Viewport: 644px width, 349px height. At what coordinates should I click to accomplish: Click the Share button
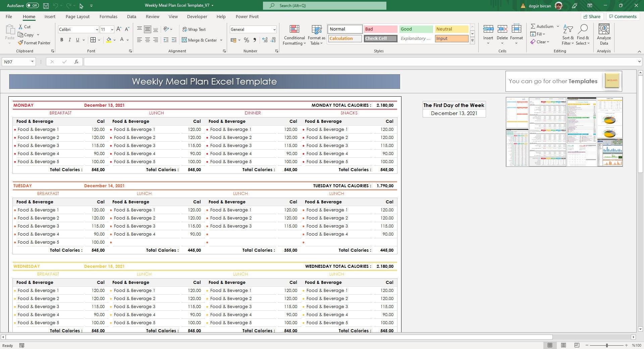coord(592,16)
